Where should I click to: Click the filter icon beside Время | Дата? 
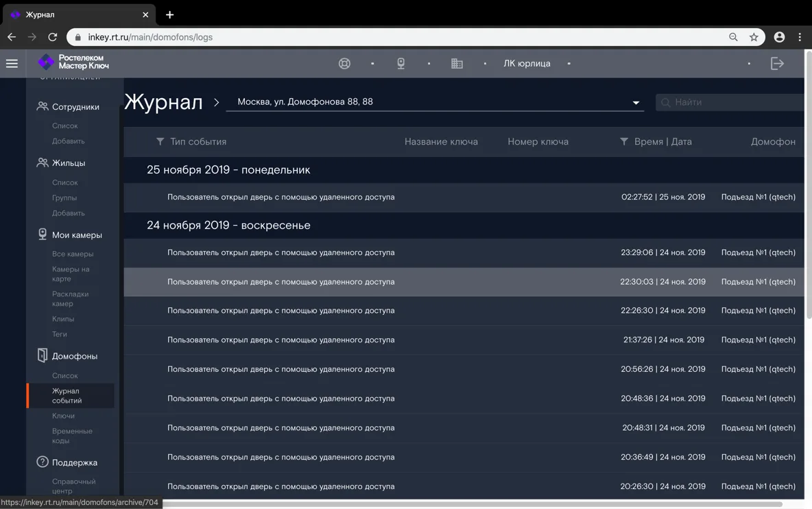[x=624, y=141]
